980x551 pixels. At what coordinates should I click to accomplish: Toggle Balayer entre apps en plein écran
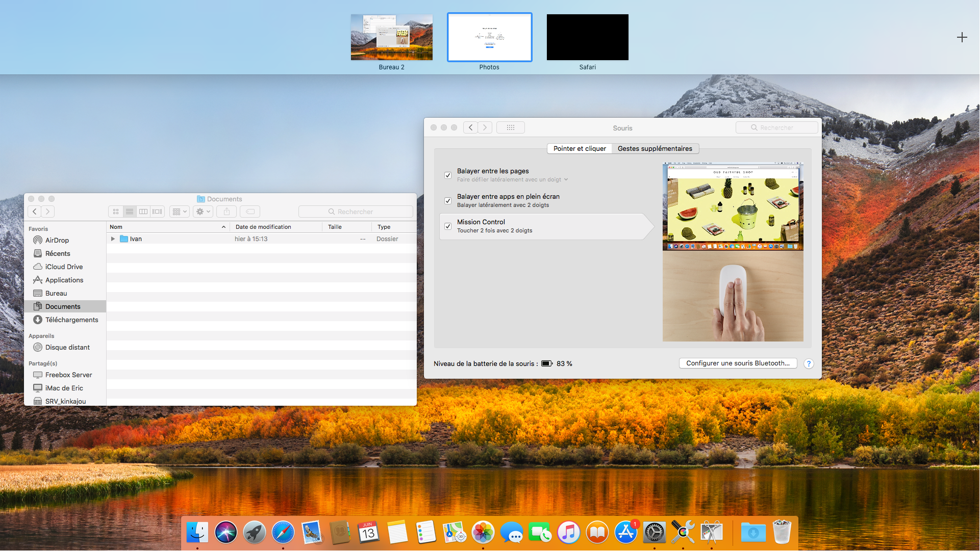448,201
